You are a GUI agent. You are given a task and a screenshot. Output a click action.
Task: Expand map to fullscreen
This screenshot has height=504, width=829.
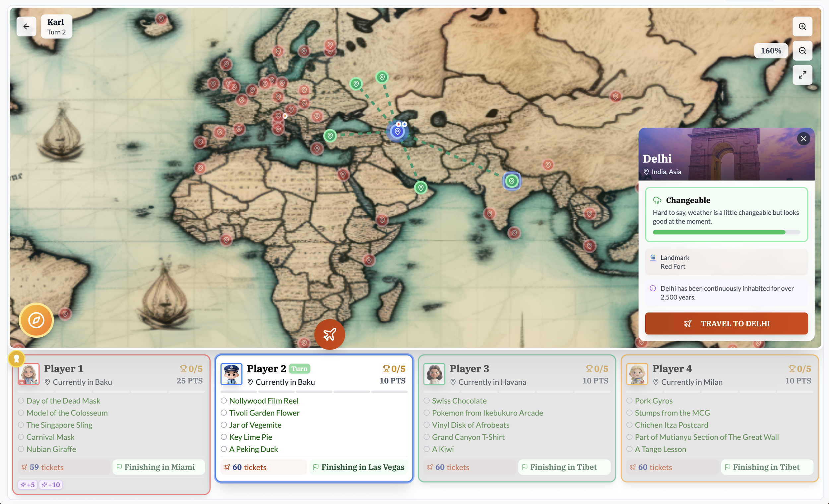coord(802,75)
